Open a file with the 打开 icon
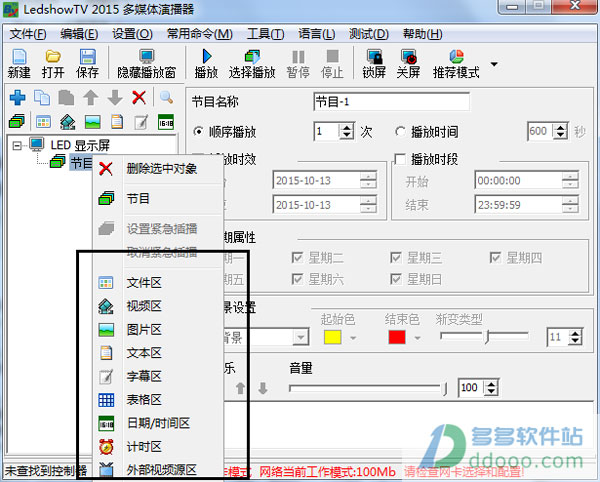Image resolution: width=600 pixels, height=482 pixels. pos(53,64)
